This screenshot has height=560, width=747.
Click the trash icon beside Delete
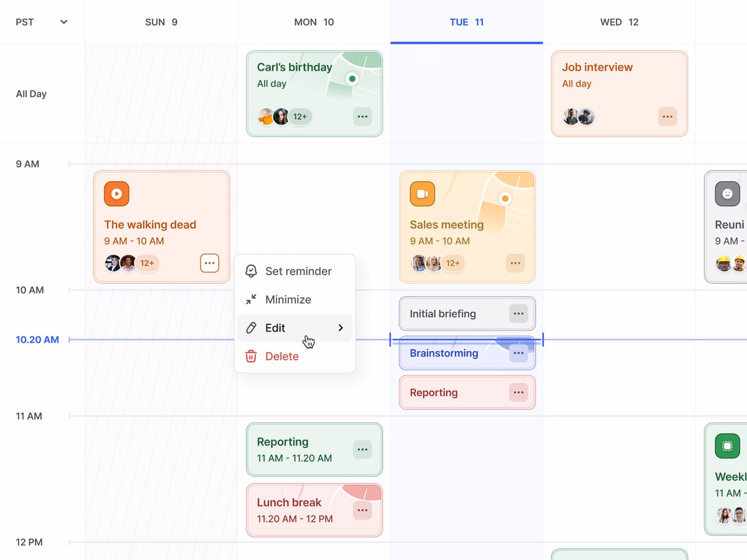point(251,356)
